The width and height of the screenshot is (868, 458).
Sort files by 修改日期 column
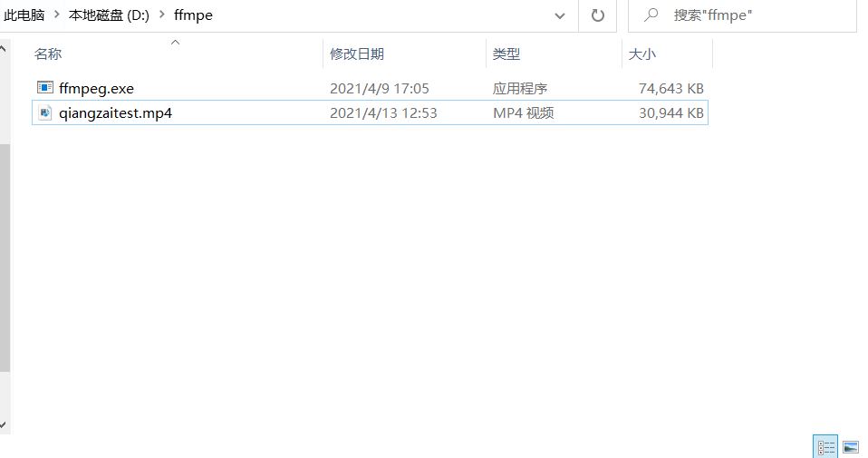356,54
